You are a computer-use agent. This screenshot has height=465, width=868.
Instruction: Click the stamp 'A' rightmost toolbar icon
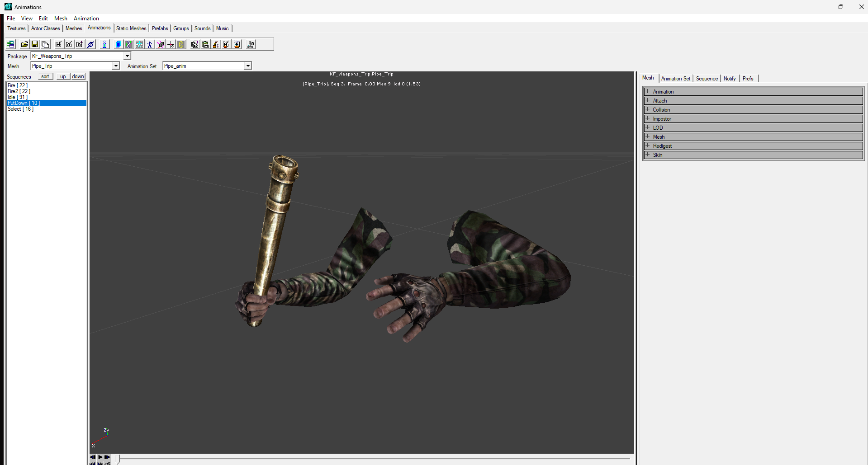click(x=251, y=44)
